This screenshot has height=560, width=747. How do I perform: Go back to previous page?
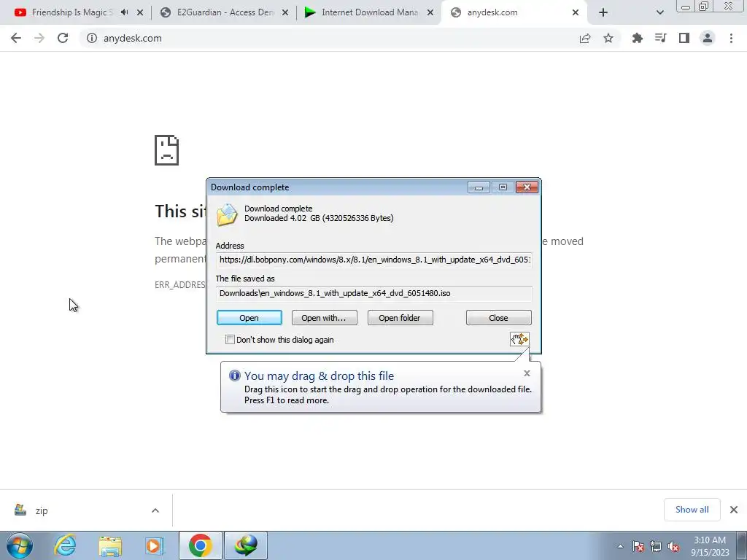16,38
